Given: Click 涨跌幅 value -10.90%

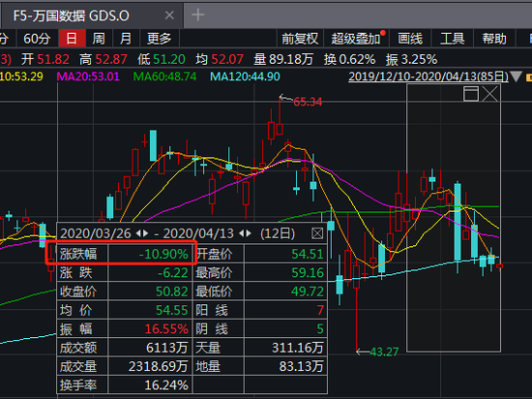Looking at the screenshot, I should [163, 254].
